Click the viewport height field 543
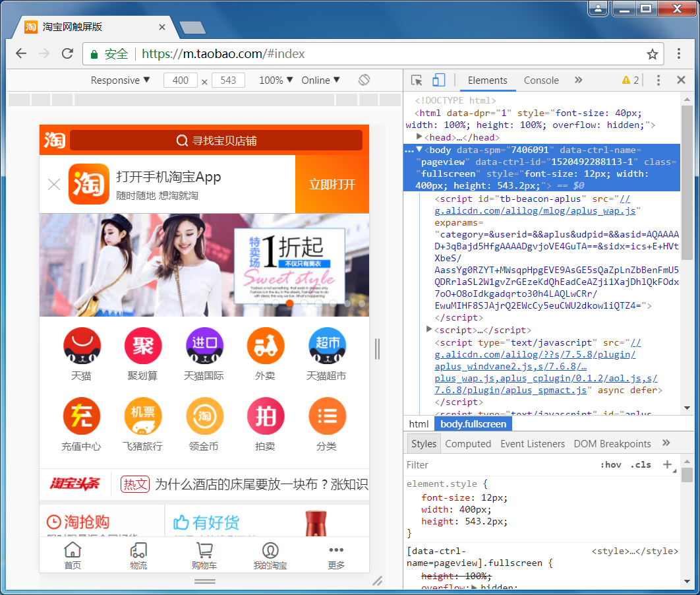Viewport: 700px width, 595px height. pos(228,80)
